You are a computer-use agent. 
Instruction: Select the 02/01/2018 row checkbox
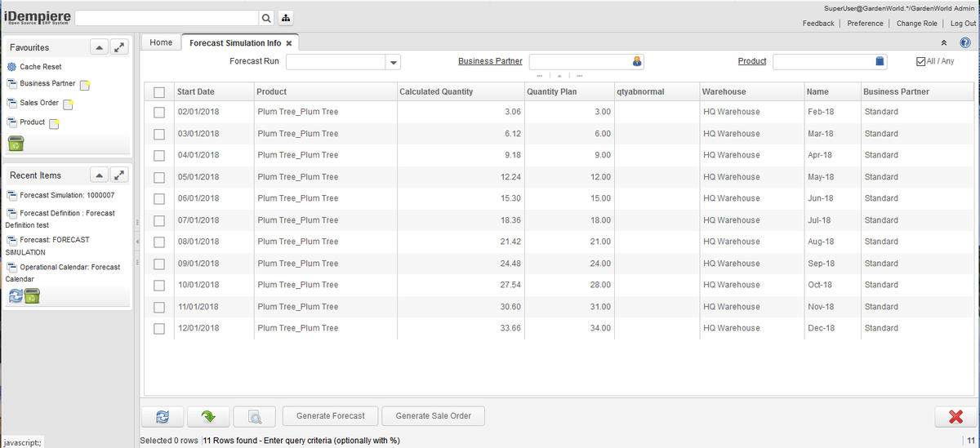point(159,112)
